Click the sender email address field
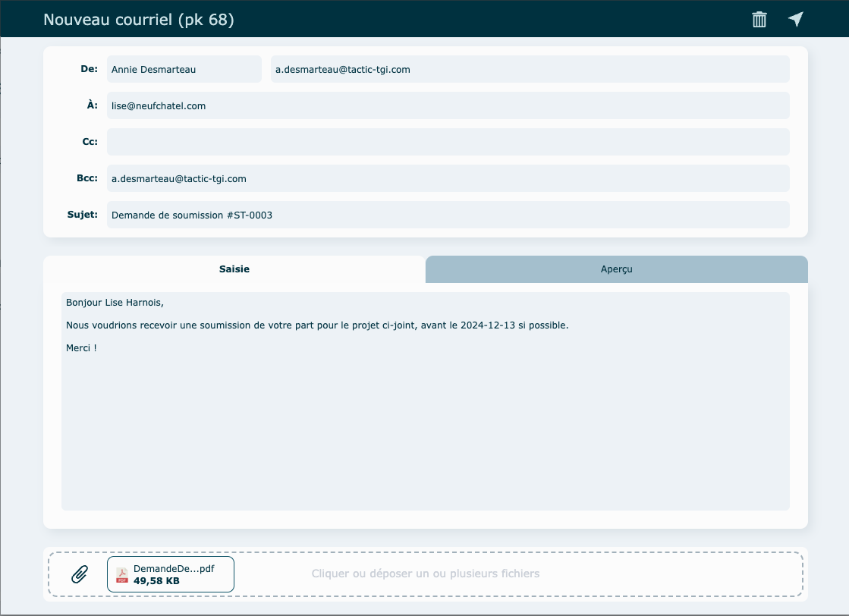The height and width of the screenshot is (616, 849). pyautogui.click(x=530, y=69)
